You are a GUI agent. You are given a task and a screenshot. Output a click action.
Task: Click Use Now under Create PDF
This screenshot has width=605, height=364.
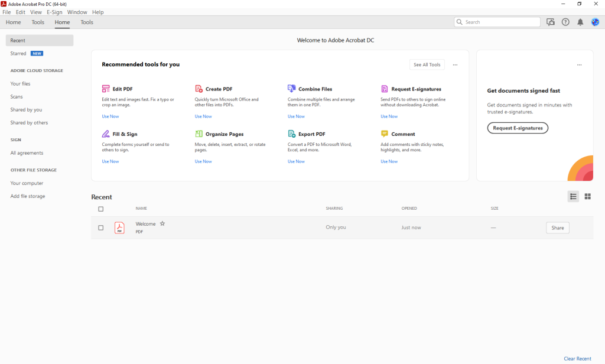203,116
